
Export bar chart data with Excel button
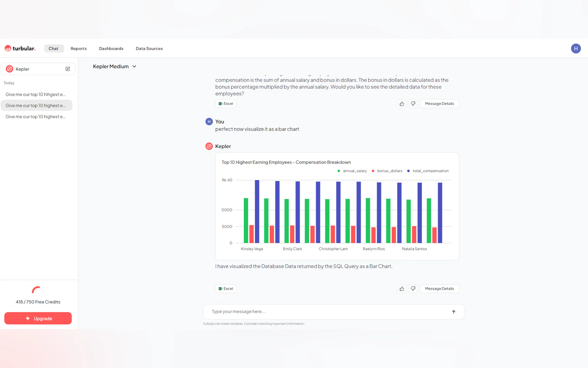[x=225, y=289]
